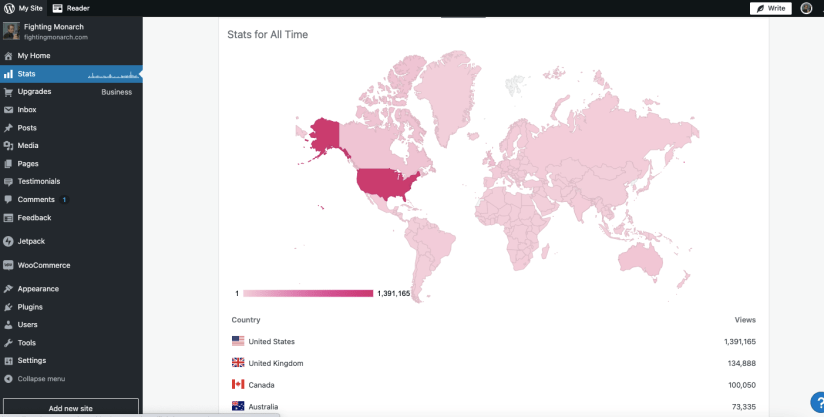Open the Upgrades menu item
This screenshot has width=824, height=417.
[x=34, y=92]
